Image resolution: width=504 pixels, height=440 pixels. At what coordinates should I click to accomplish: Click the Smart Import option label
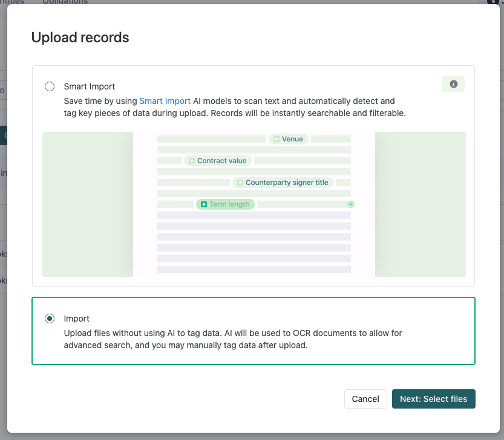click(90, 86)
